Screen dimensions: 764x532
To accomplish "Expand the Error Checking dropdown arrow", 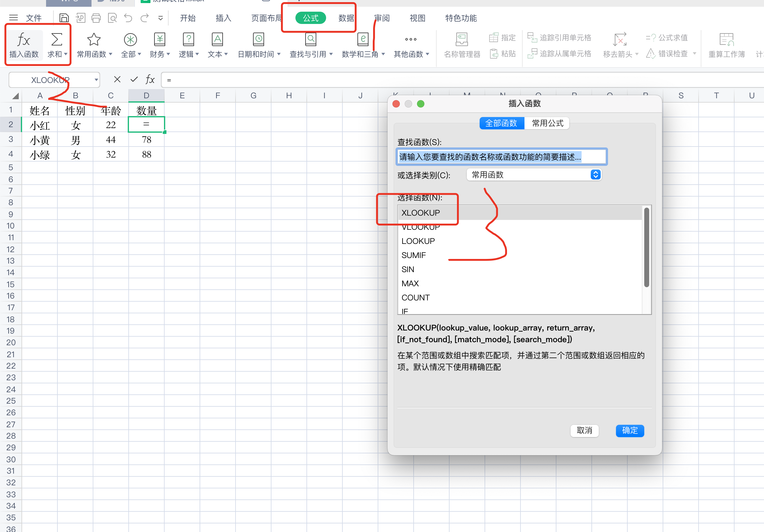I will pos(695,54).
